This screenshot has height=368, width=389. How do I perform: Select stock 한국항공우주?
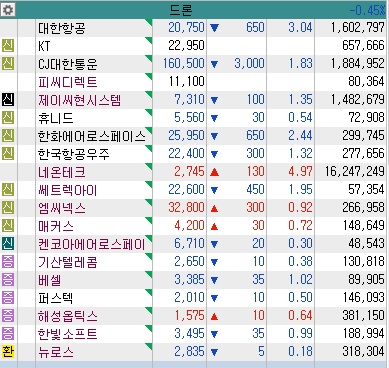[74, 154]
